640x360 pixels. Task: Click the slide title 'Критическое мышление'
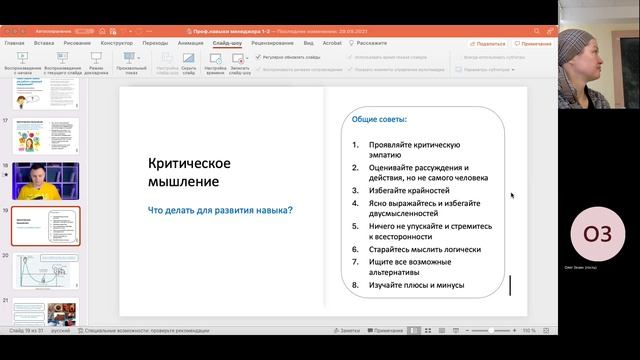(x=189, y=172)
